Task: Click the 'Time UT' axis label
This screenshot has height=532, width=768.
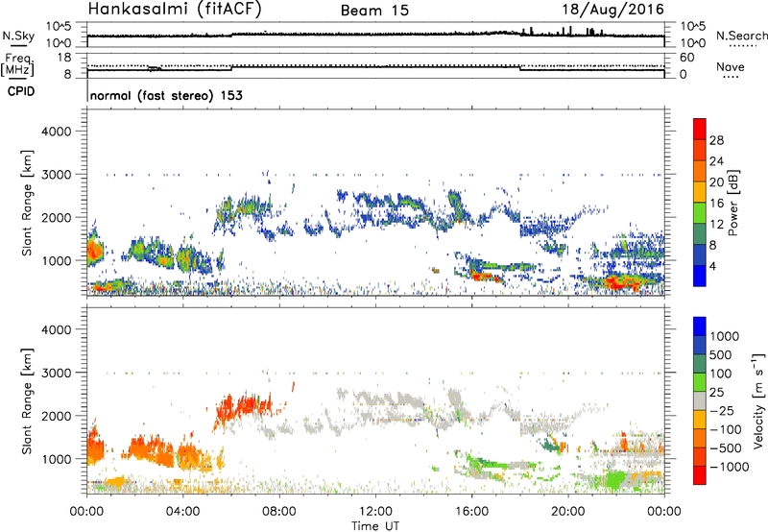Action: (x=375, y=526)
